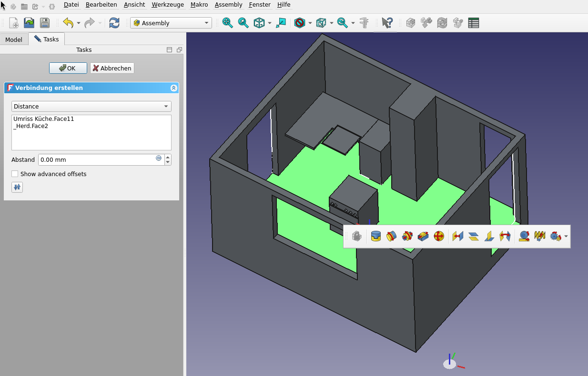Click the Fit All zoom icon

pos(227,23)
